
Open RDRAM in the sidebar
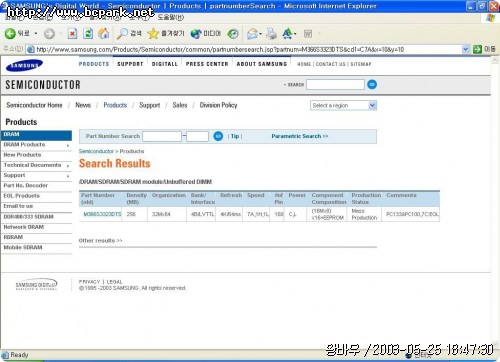[13, 237]
